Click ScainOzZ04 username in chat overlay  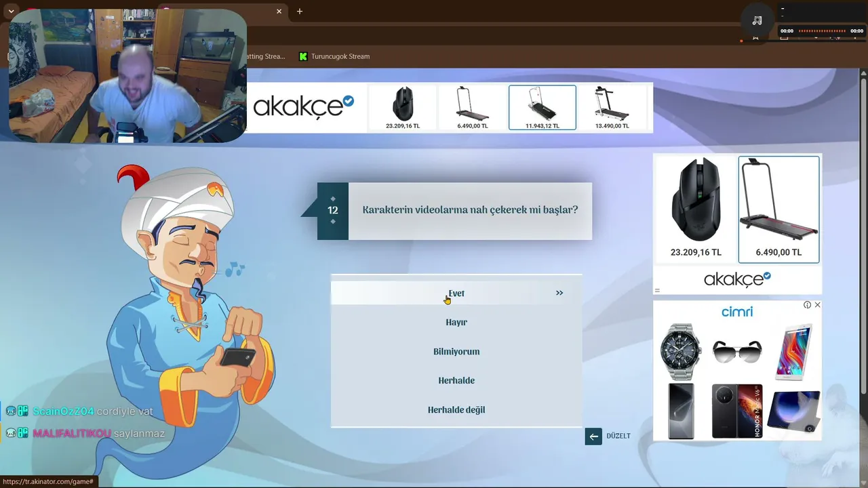[x=63, y=411]
